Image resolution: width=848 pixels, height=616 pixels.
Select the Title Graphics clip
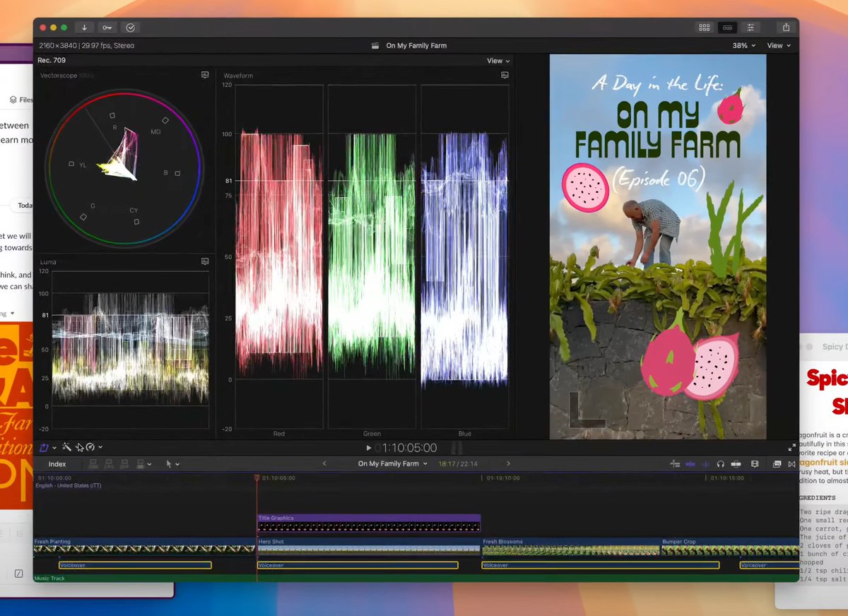point(369,523)
